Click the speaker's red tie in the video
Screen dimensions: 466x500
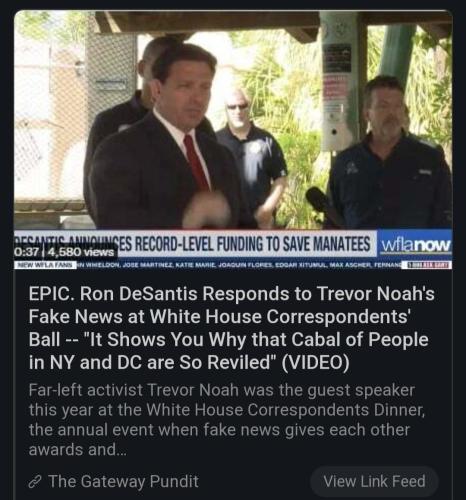click(x=196, y=163)
